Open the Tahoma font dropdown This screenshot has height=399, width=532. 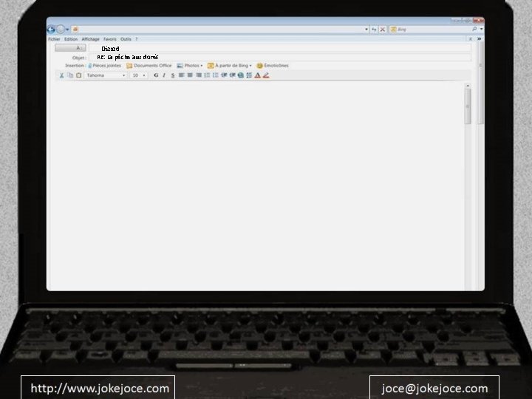click(106, 75)
